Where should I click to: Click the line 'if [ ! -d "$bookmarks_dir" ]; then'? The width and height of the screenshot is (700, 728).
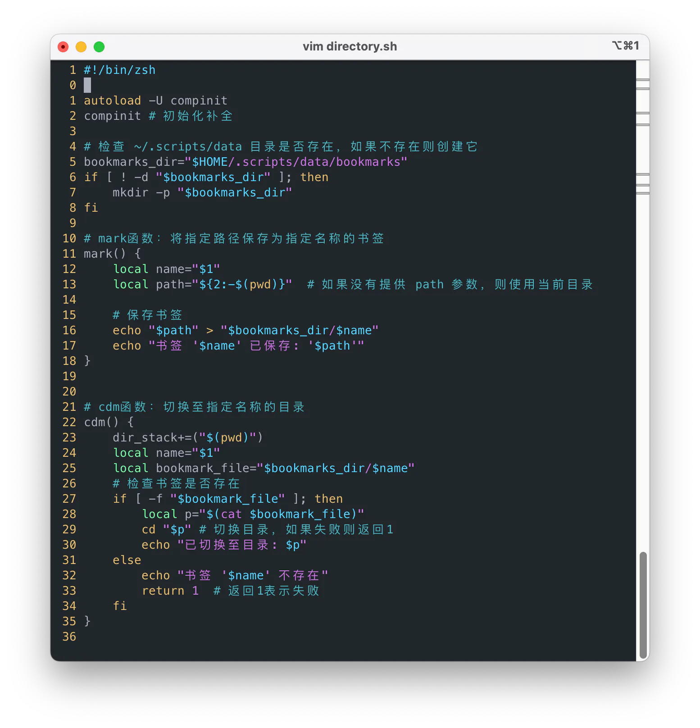[206, 177]
